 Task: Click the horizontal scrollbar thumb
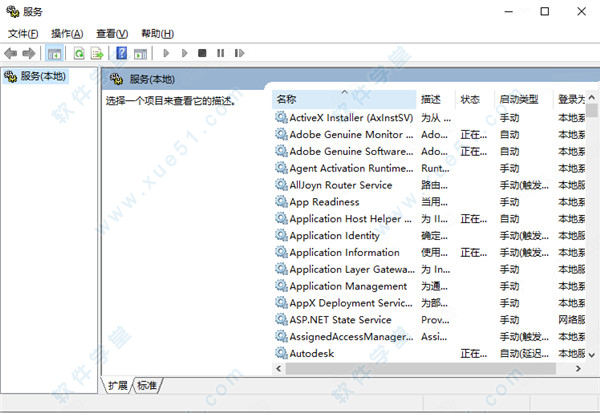tap(421, 369)
